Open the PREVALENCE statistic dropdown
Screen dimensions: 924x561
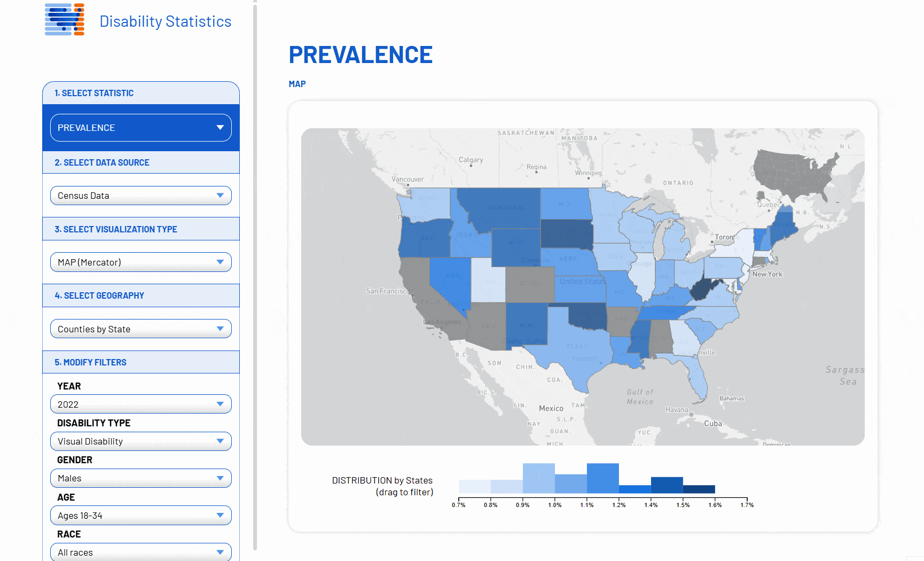(x=140, y=127)
